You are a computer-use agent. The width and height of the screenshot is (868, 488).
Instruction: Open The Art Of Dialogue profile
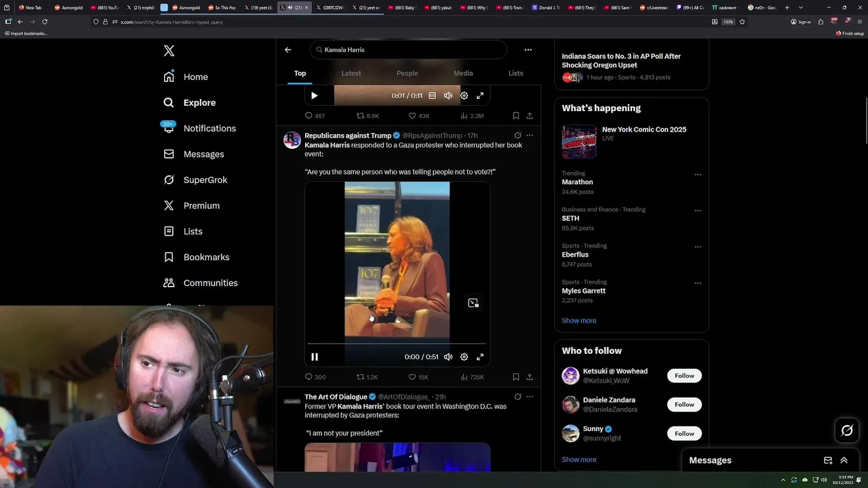click(336, 396)
